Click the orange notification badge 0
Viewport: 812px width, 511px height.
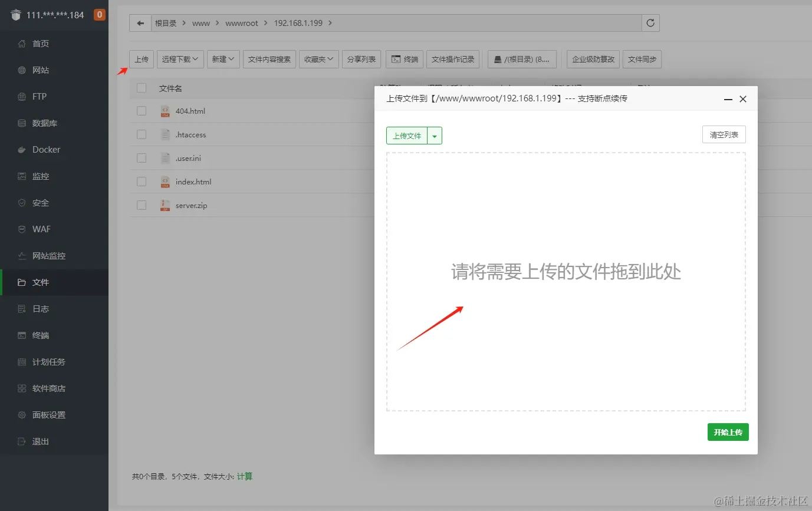(x=100, y=15)
